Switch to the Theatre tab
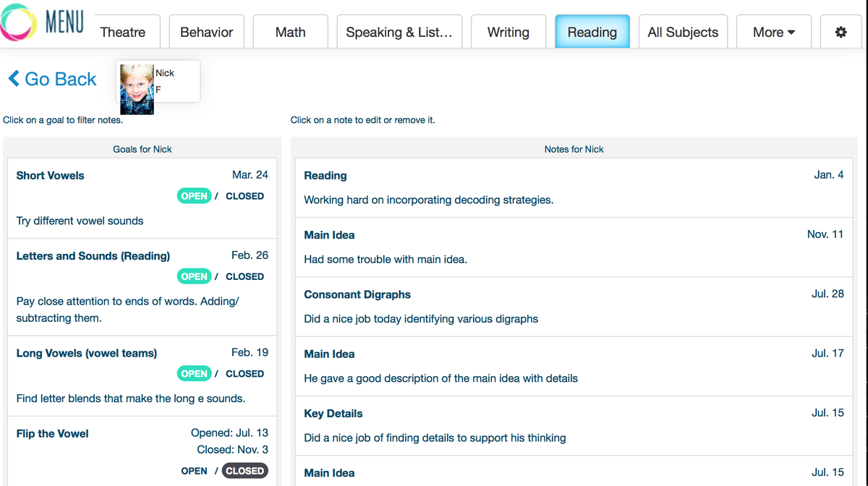The width and height of the screenshot is (868, 486). coord(124,32)
